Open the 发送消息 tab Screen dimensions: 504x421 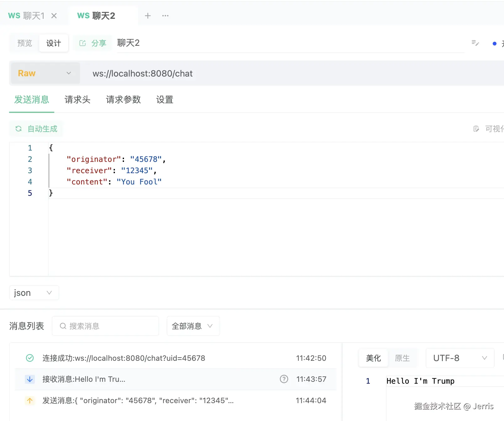click(32, 99)
